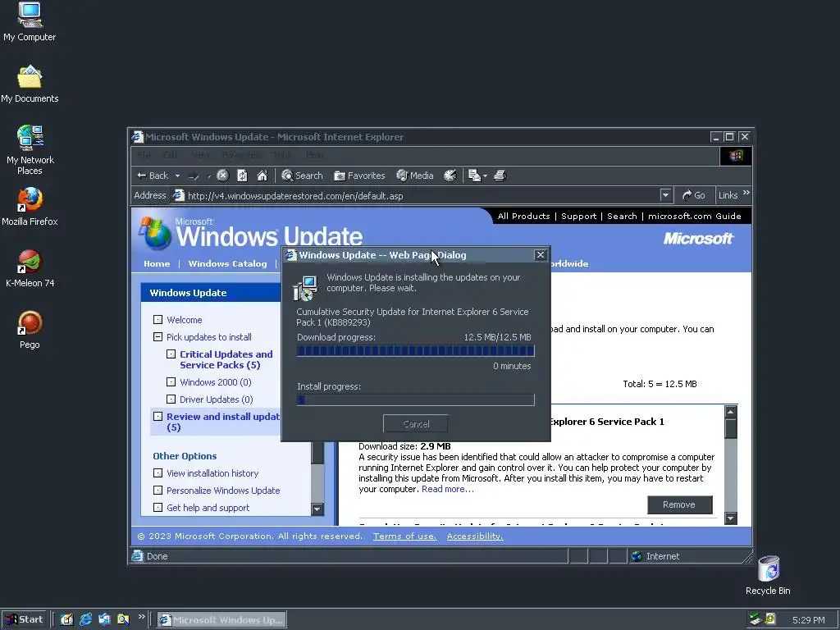Open the Read more… link
Viewport: 840px width, 630px height.
(447, 489)
